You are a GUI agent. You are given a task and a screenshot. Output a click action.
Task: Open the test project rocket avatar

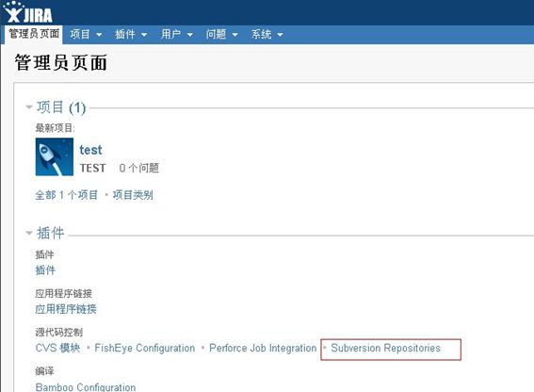(x=55, y=156)
